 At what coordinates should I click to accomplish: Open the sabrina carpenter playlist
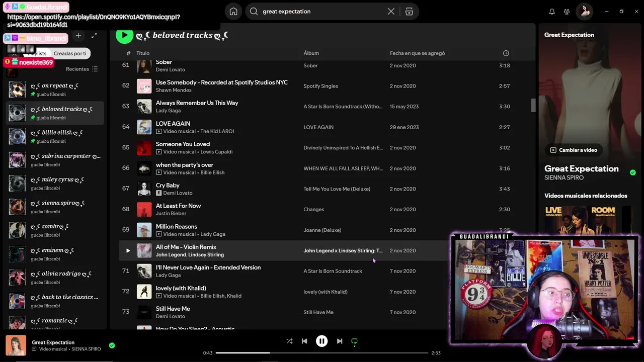[55, 160]
